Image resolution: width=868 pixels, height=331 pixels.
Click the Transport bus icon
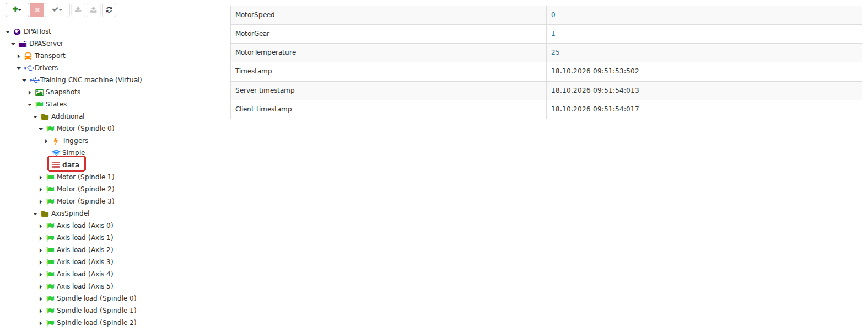(28, 56)
